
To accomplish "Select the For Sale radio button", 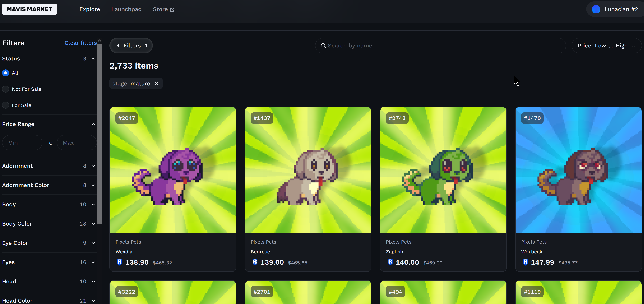I will point(5,105).
